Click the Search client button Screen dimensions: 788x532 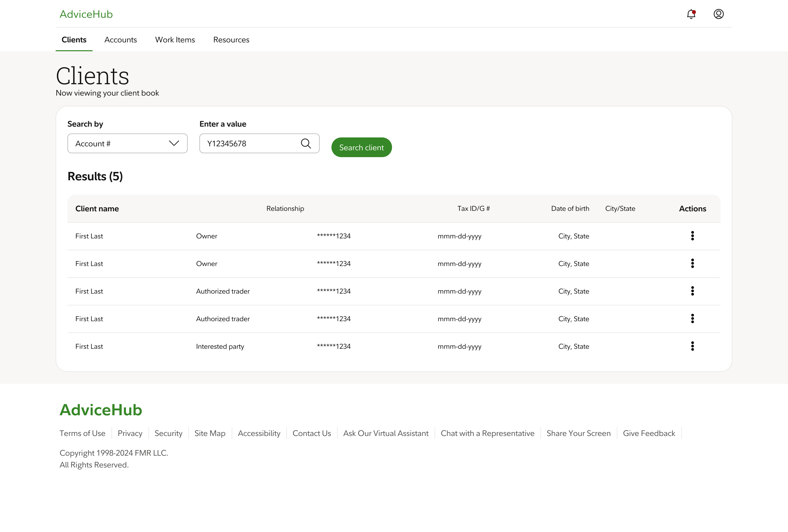point(361,148)
